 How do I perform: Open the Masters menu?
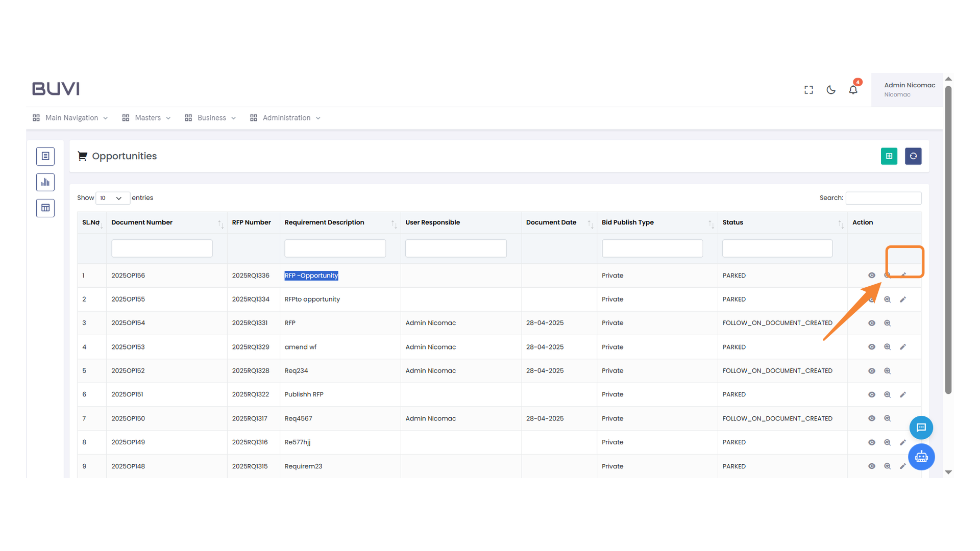146,118
